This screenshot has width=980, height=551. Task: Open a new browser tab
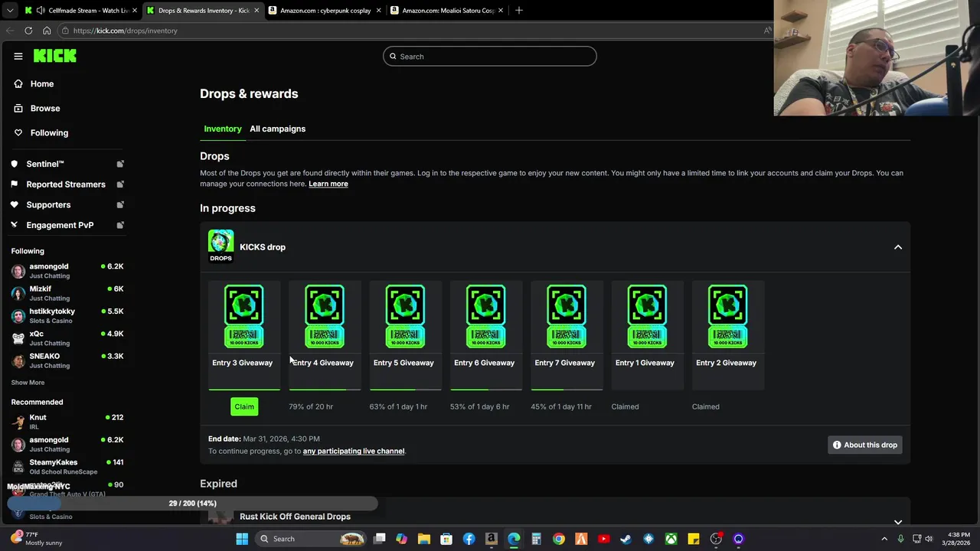click(519, 10)
